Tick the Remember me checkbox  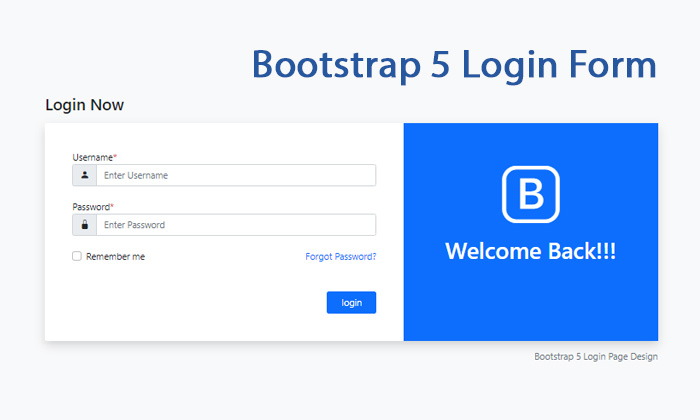(x=77, y=256)
